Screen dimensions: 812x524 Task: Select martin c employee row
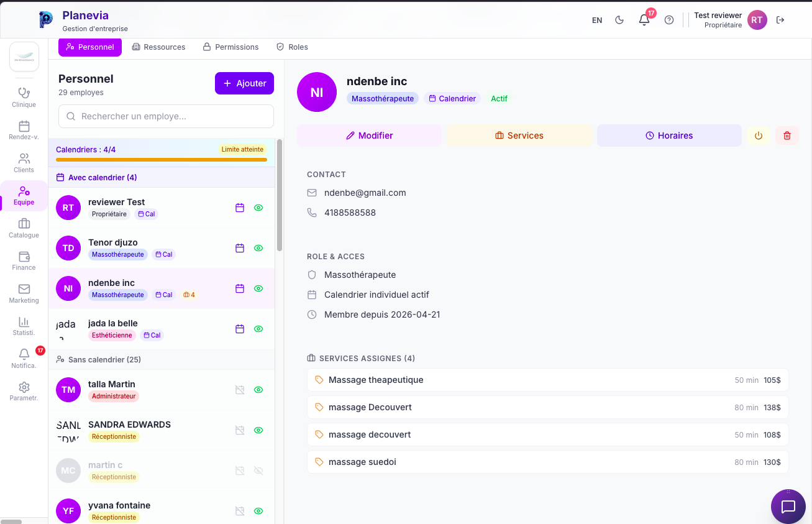coord(162,471)
